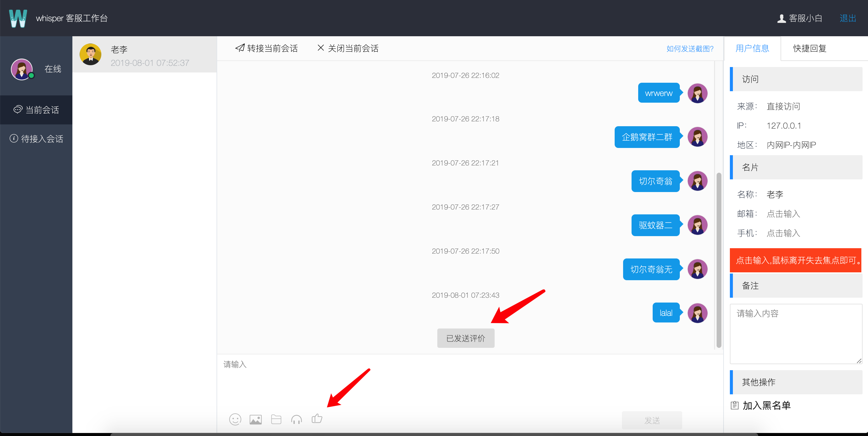Select the 老李 conversation entry
Image resolution: width=868 pixels, height=436 pixels.
point(144,55)
